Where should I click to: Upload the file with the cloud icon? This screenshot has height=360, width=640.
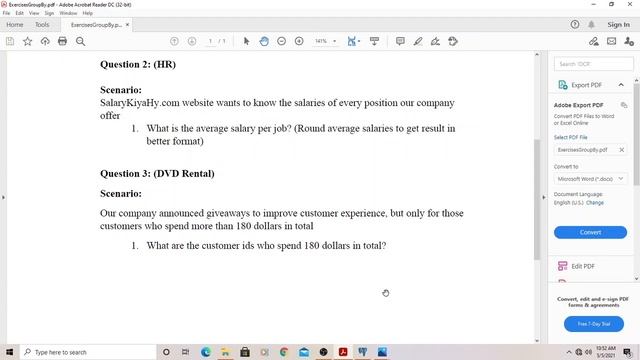(45, 41)
